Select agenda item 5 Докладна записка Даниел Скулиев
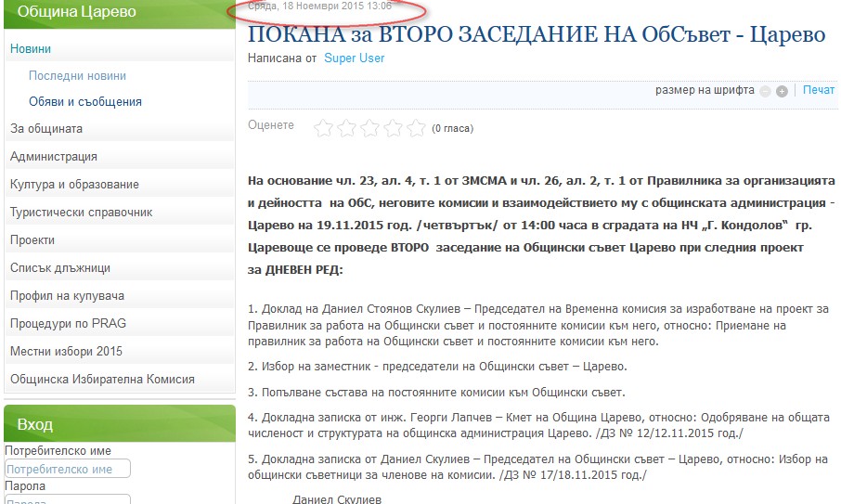 [538, 467]
